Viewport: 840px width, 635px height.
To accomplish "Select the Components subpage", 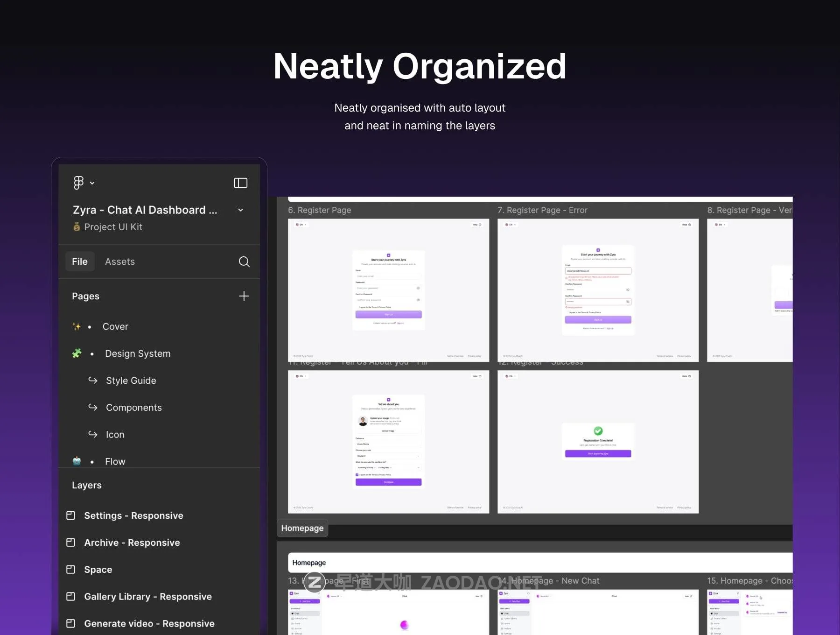I will (133, 408).
